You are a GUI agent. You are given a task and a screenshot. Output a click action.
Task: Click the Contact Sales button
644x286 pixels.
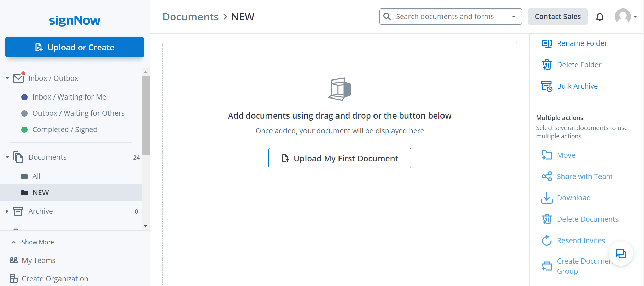click(557, 17)
